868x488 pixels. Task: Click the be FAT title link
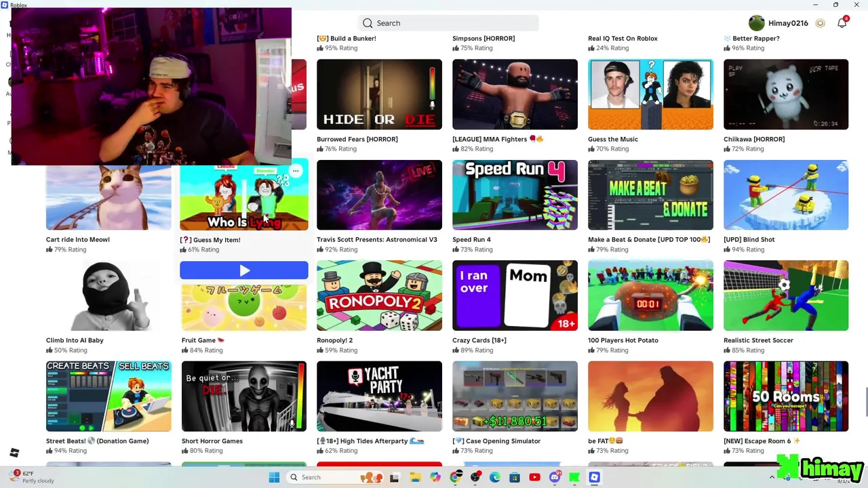pyautogui.click(x=606, y=441)
